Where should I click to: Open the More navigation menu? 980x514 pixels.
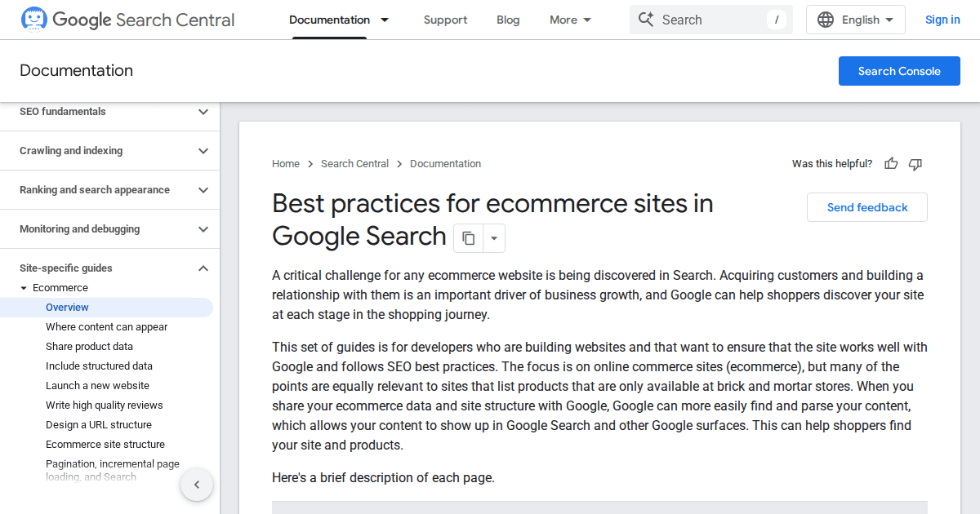tap(569, 19)
